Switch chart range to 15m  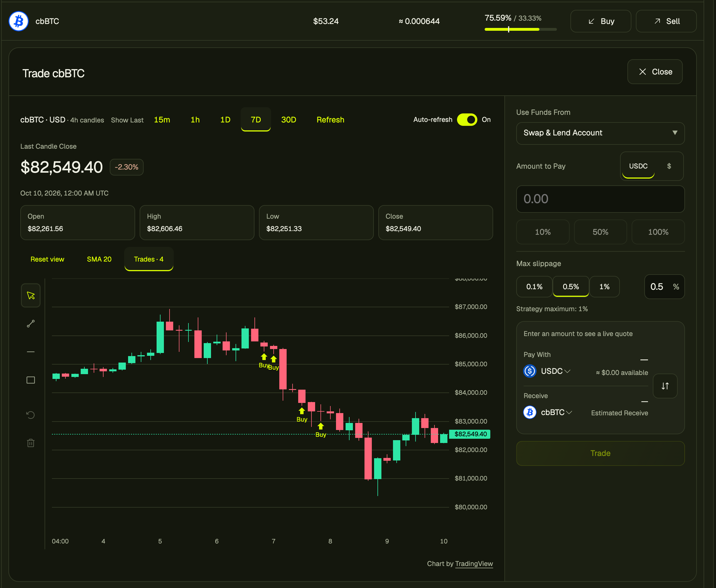click(x=162, y=120)
